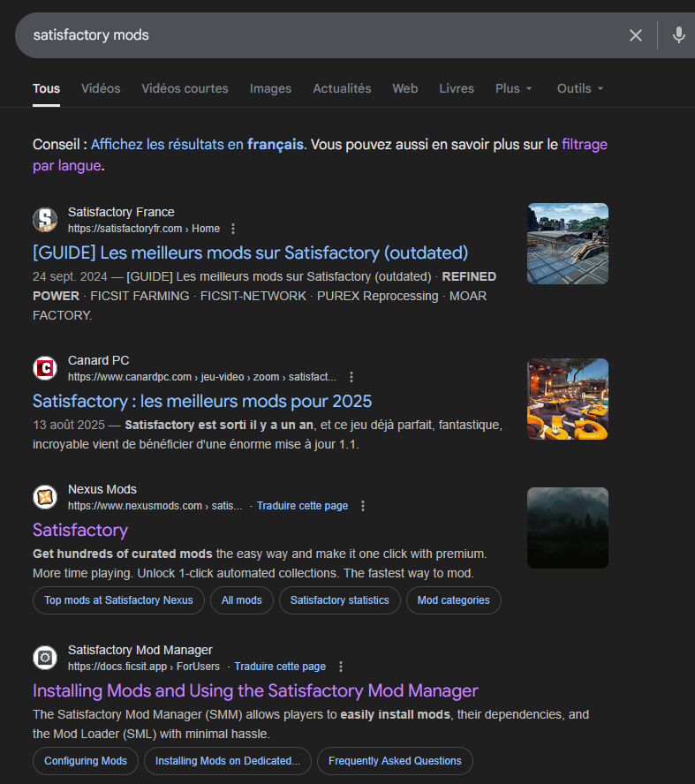The height and width of the screenshot is (784, 695).
Task: Switch to the Livres tab
Action: (457, 88)
